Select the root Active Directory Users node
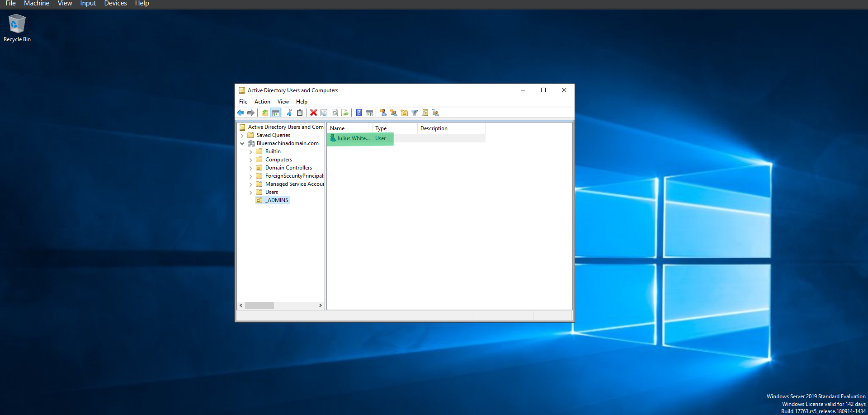 [x=286, y=127]
